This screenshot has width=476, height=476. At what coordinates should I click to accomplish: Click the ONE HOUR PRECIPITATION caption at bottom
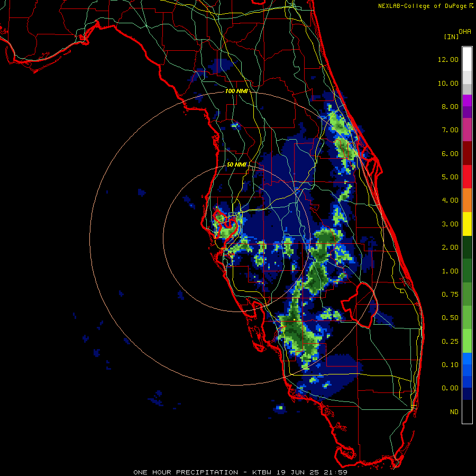click(240, 472)
